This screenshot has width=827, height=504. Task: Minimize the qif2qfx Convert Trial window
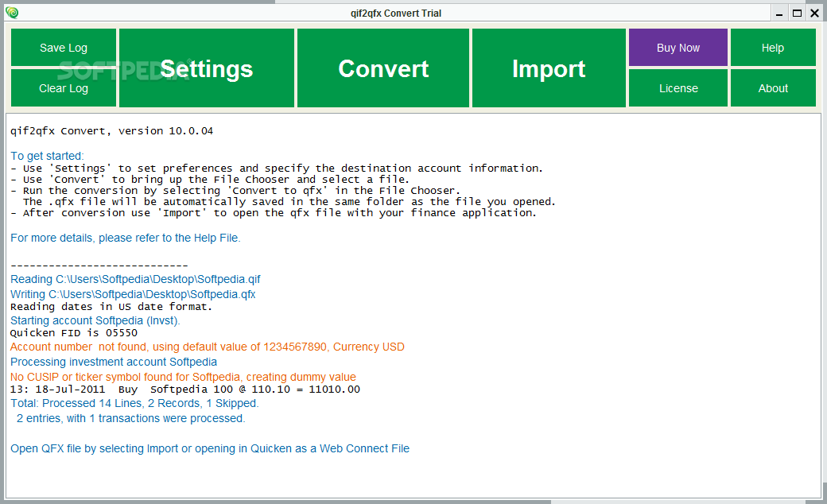[x=779, y=14]
